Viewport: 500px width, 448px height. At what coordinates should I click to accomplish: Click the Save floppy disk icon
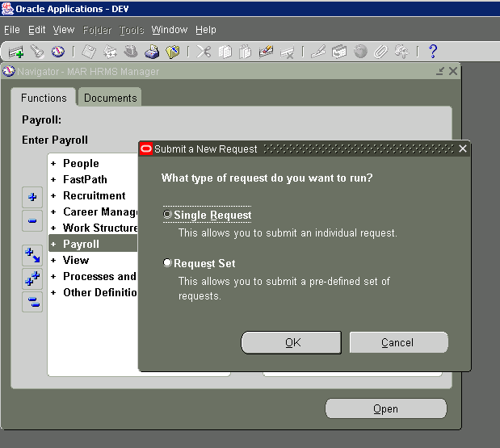pyautogui.click(x=89, y=52)
